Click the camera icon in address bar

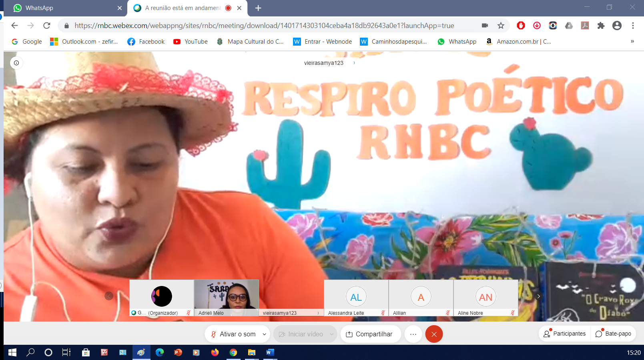(x=485, y=26)
